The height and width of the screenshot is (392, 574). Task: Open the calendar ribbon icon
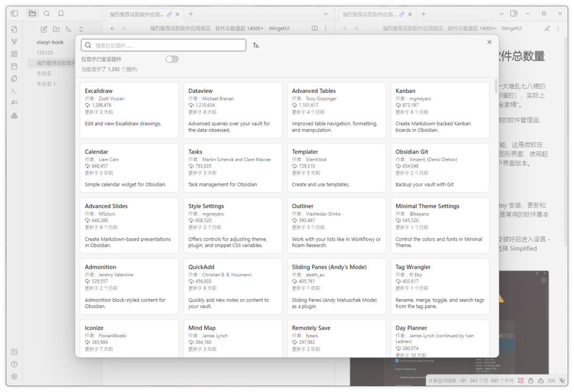[x=14, y=66]
